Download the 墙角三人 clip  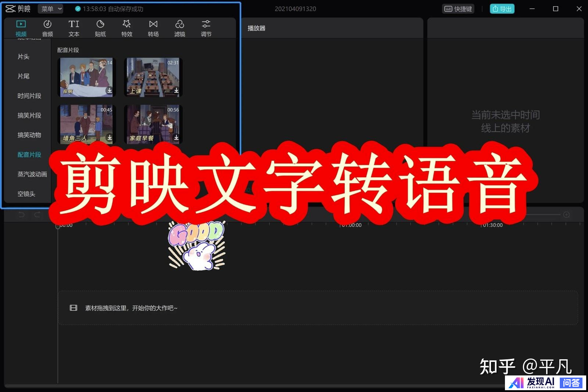pyautogui.click(x=110, y=137)
